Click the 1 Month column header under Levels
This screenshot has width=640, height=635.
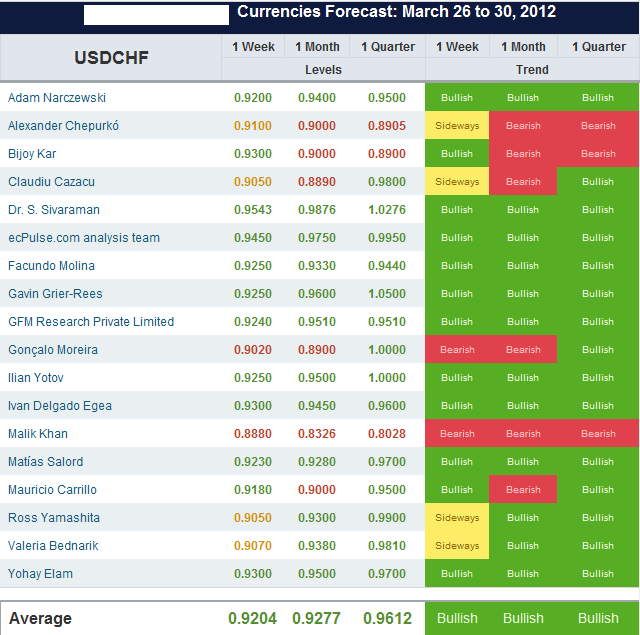[317, 47]
